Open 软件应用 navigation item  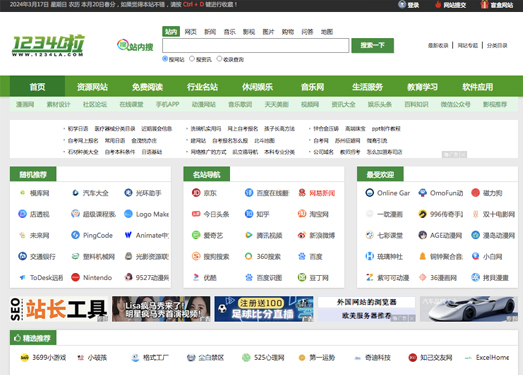click(478, 87)
